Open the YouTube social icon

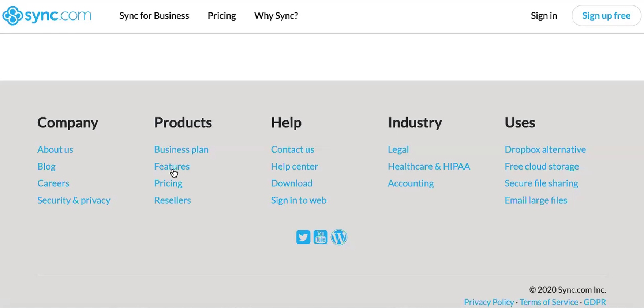tap(321, 237)
